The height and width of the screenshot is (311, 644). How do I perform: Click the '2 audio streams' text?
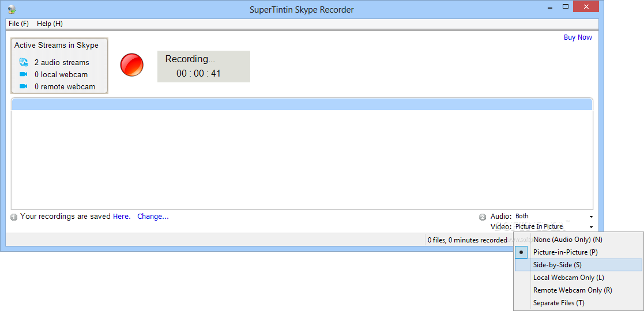coord(62,62)
